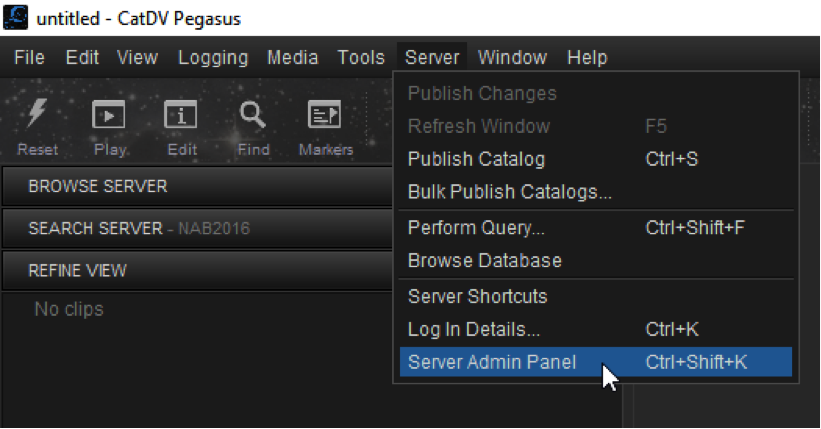Open the Logging menu
The height and width of the screenshot is (429, 821).
[x=213, y=57]
